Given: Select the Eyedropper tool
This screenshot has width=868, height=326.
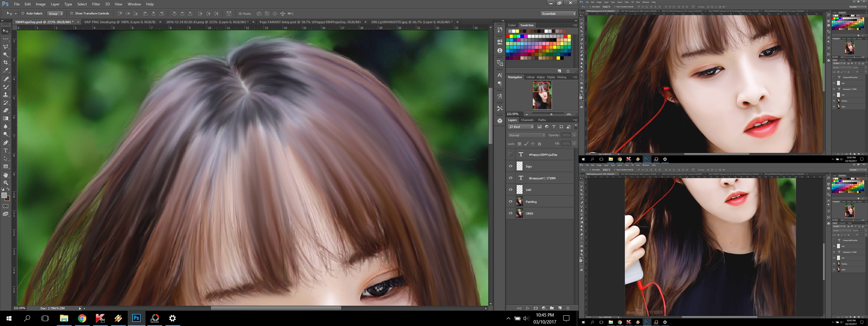Looking at the screenshot, I should tap(6, 71).
